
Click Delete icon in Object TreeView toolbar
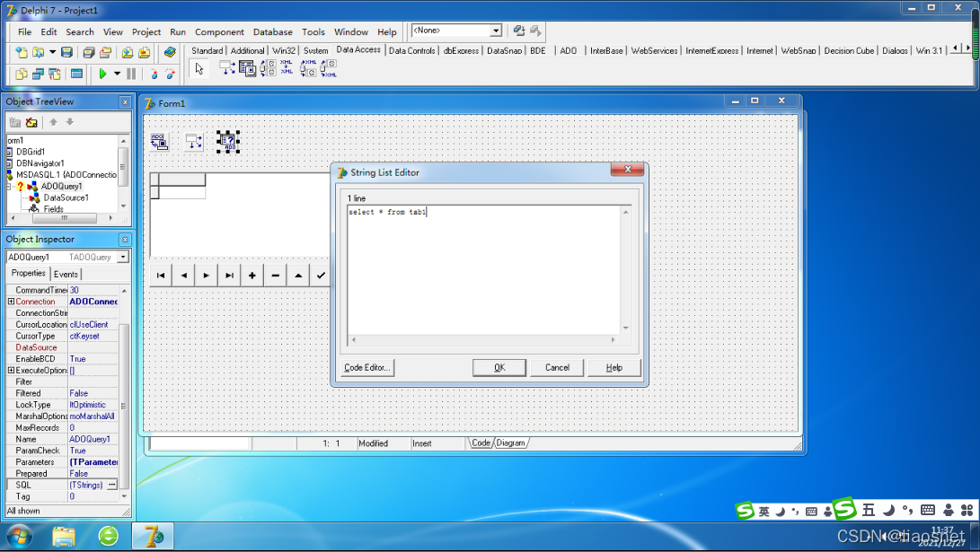[x=31, y=122]
